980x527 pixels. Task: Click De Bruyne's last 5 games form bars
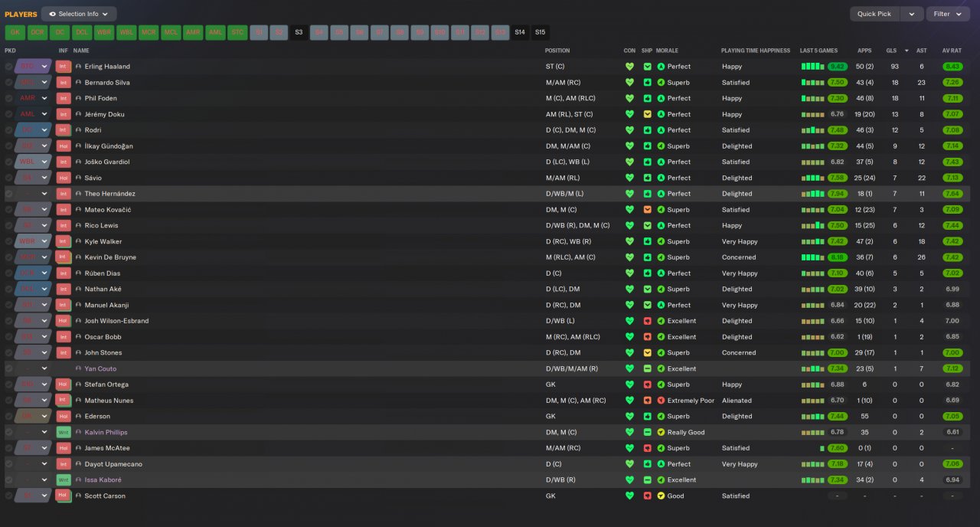click(812, 257)
